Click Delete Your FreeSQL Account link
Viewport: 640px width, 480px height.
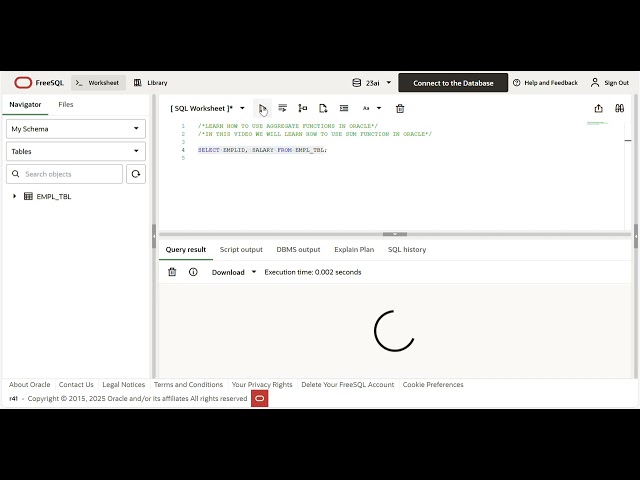coord(347,384)
